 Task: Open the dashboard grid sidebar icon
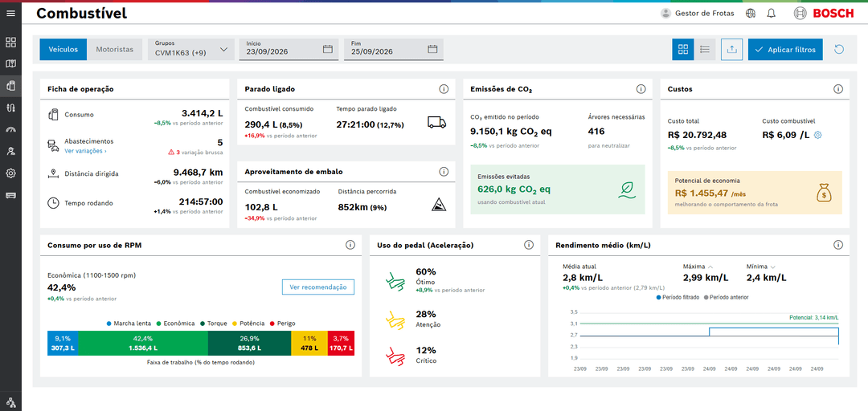coord(10,42)
